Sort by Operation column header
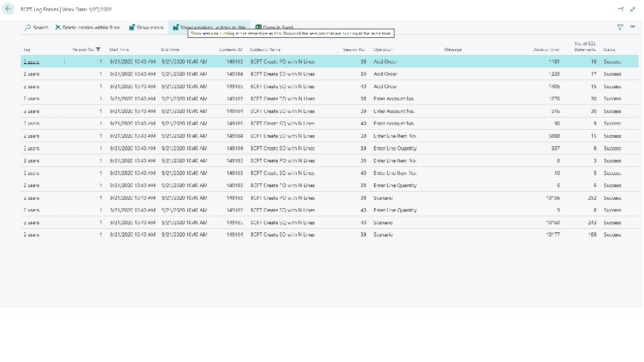The image size is (644, 362). click(383, 49)
